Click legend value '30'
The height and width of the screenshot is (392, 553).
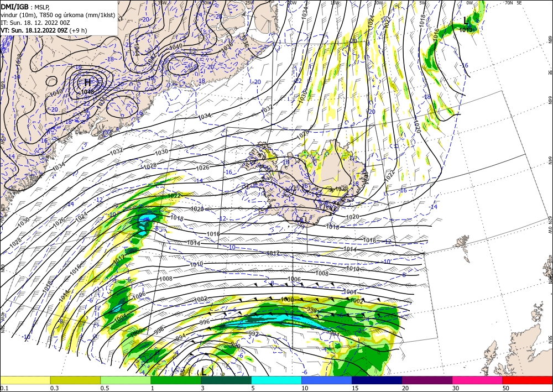click(456, 388)
